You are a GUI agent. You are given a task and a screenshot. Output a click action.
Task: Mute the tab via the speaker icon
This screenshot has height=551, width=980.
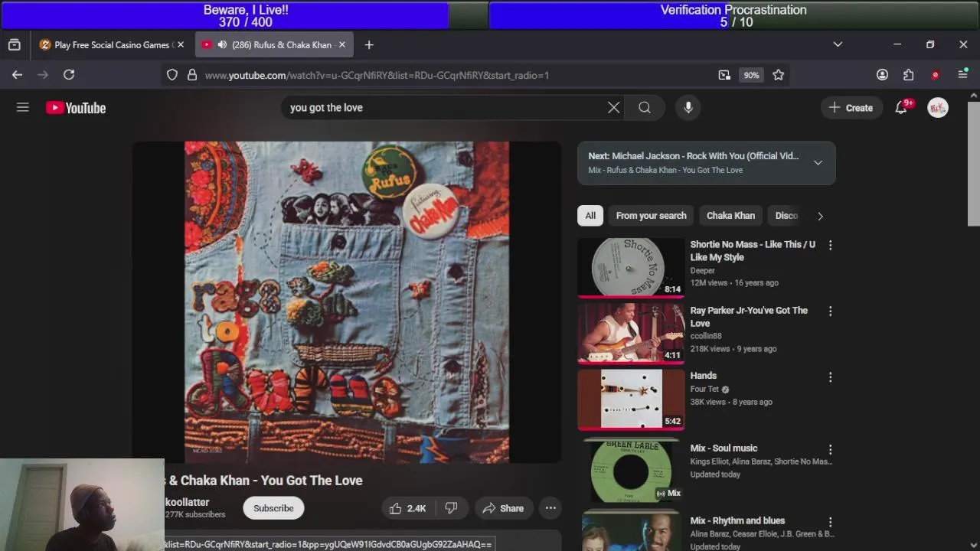click(x=222, y=45)
